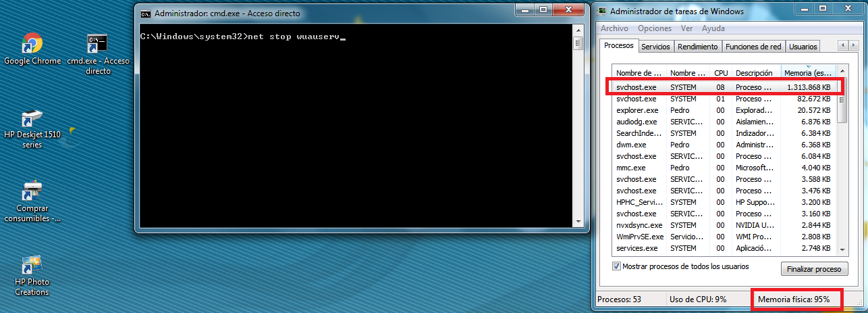Click the process list scroll up arrow
The width and height of the screenshot is (868, 313).
tap(842, 72)
